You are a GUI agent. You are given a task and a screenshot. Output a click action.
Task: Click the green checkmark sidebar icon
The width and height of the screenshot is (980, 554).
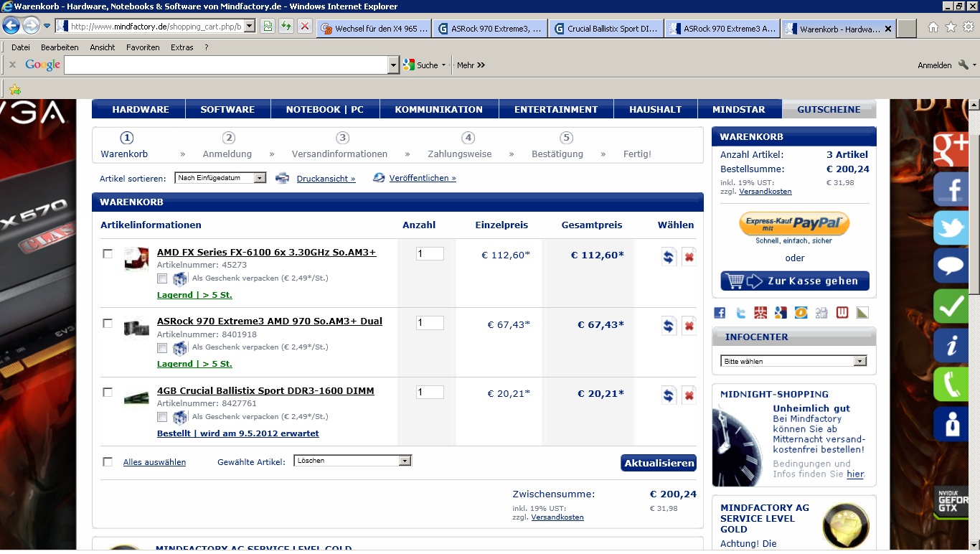point(951,306)
